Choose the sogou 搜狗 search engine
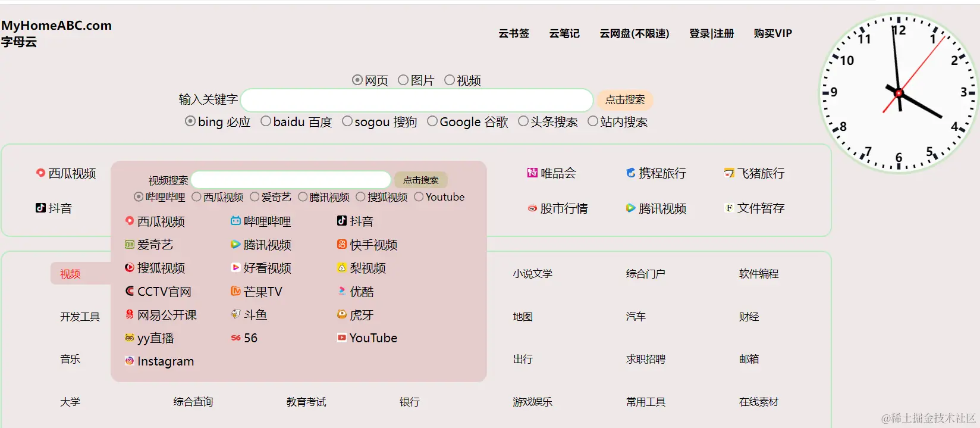 point(347,121)
